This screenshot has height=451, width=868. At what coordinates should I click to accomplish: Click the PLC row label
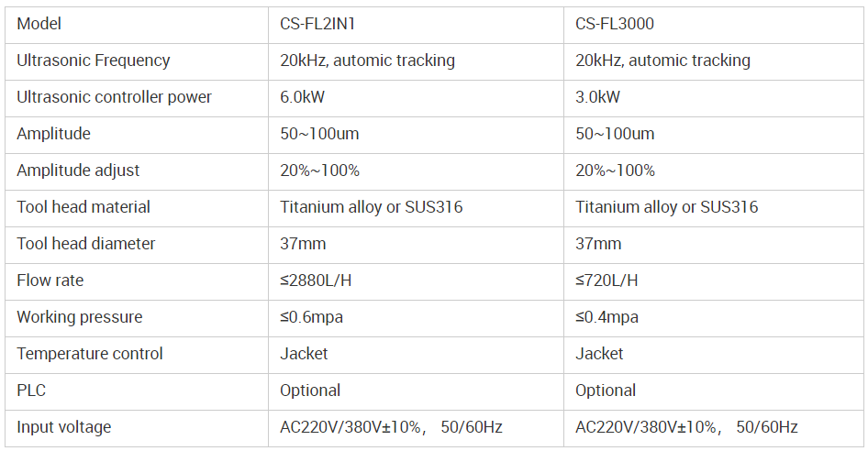pos(31,390)
